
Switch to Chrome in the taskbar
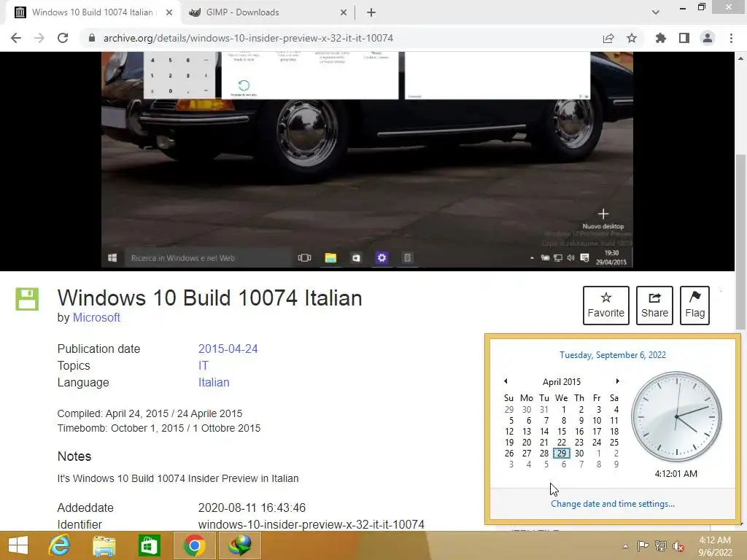tap(194, 545)
